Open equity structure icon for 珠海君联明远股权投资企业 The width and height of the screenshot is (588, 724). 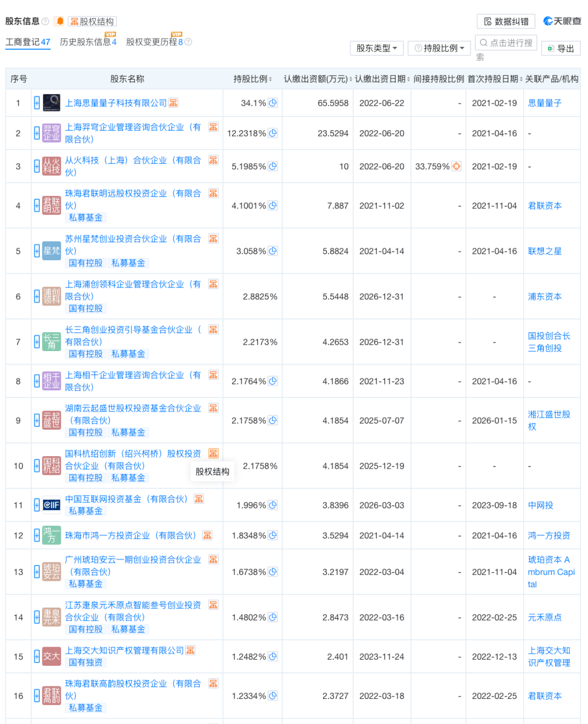click(x=213, y=193)
